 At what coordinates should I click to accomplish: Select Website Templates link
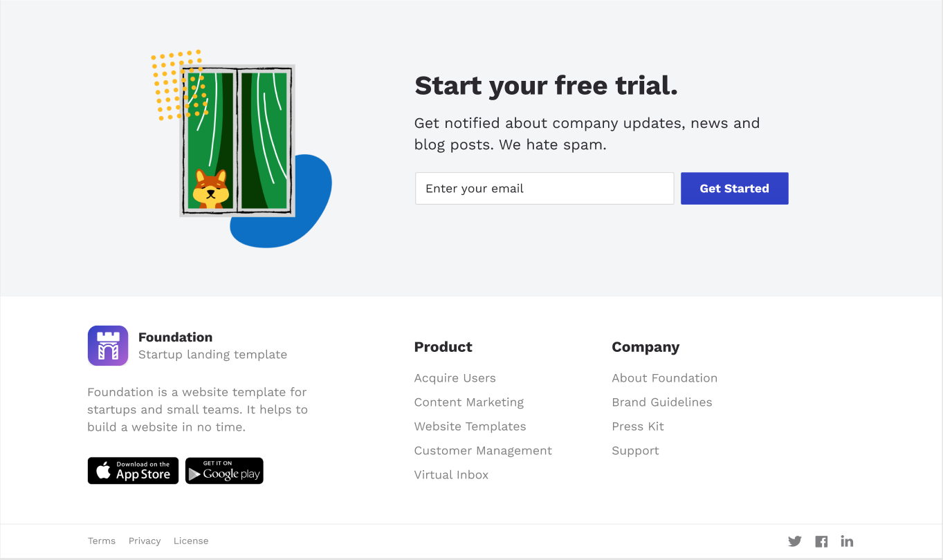(470, 427)
